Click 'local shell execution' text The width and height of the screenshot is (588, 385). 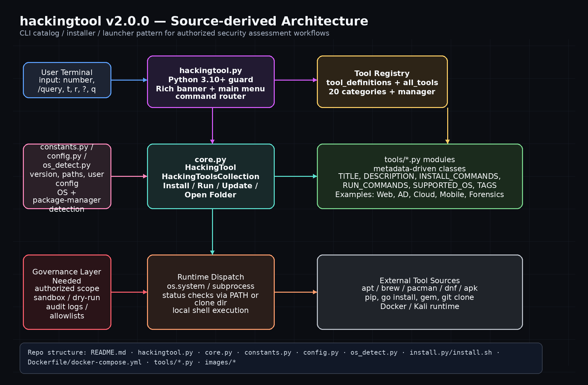[210, 310]
